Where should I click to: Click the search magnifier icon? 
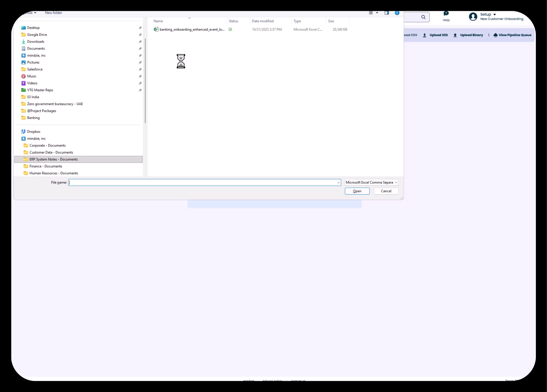pos(423,17)
